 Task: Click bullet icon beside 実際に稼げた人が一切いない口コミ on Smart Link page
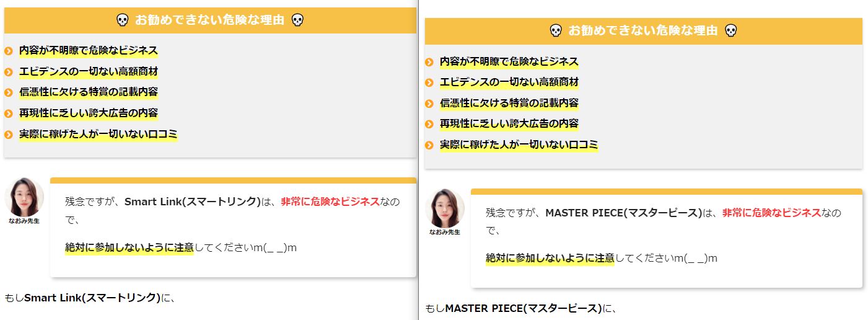(9, 134)
